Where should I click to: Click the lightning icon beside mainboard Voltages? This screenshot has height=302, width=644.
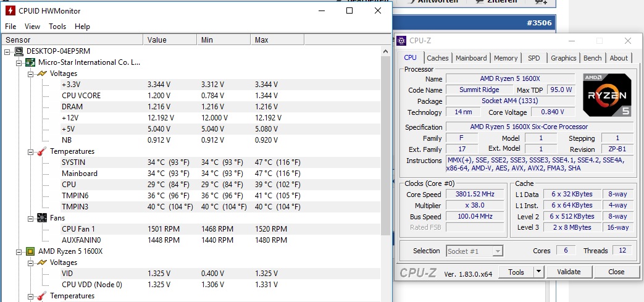click(41, 73)
